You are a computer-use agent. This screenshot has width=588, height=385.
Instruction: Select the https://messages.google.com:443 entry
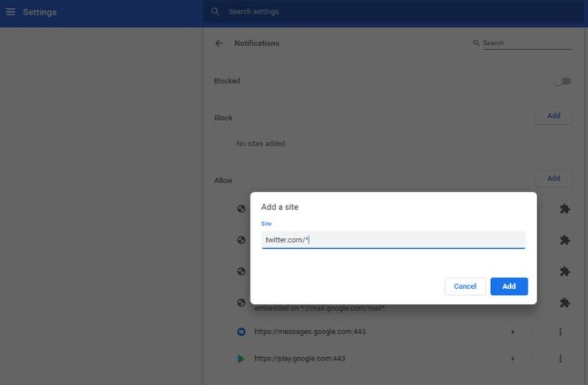point(310,332)
